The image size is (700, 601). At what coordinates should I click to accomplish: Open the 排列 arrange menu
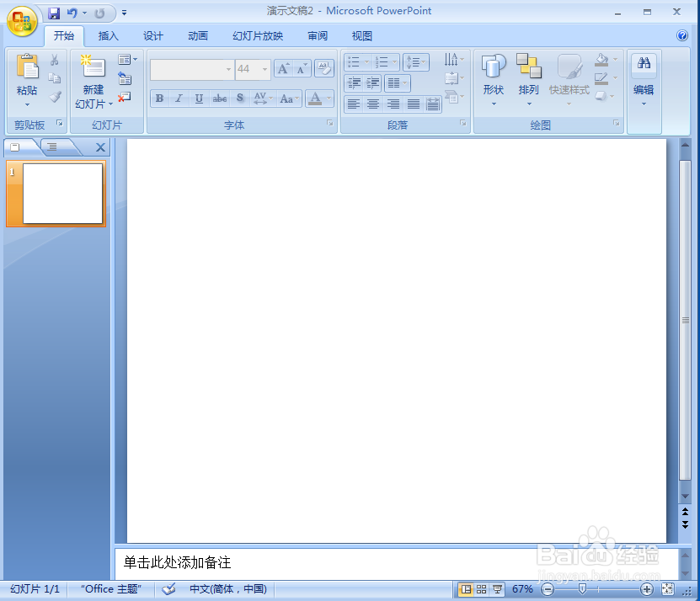529,79
